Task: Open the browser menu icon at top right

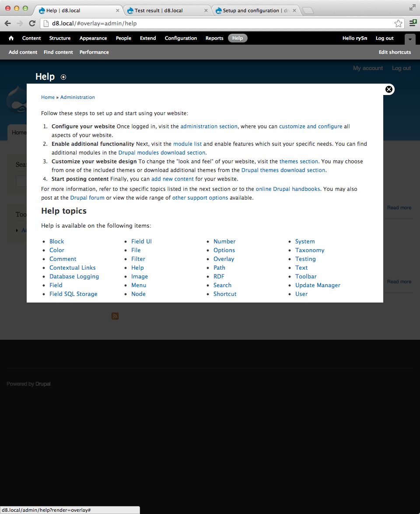Action: click(413, 23)
